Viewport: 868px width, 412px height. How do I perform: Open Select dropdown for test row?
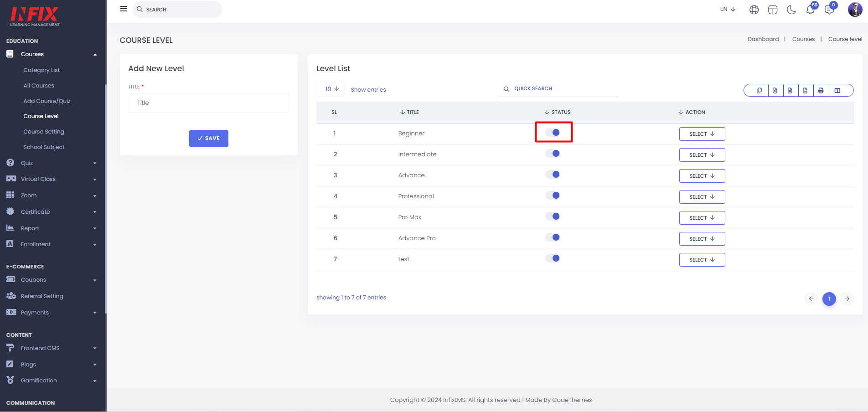pos(702,260)
